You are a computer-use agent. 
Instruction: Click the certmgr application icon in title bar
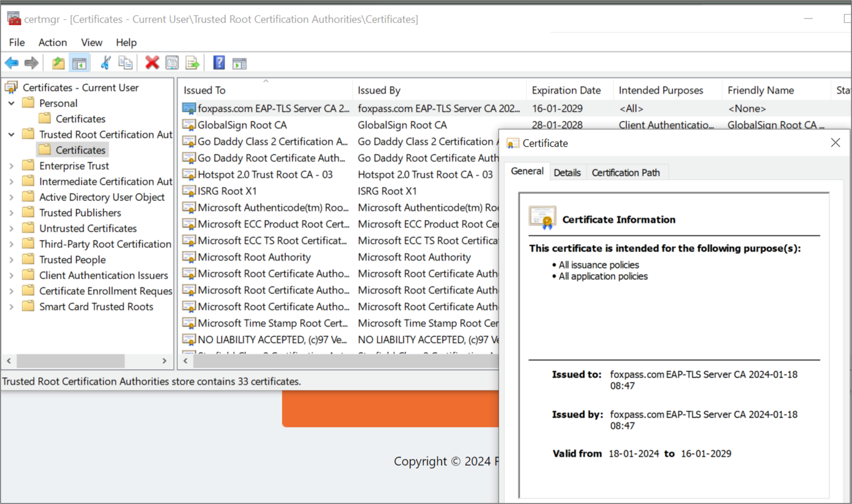point(14,19)
